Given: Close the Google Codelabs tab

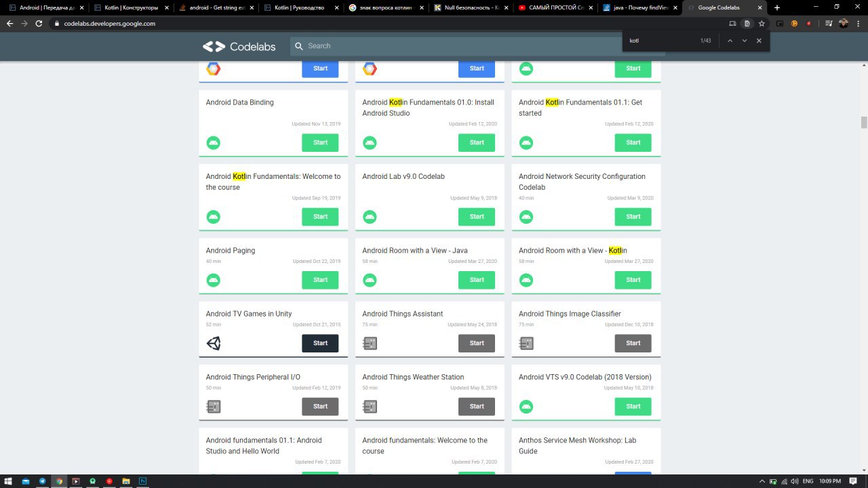Looking at the screenshot, I should 759,7.
